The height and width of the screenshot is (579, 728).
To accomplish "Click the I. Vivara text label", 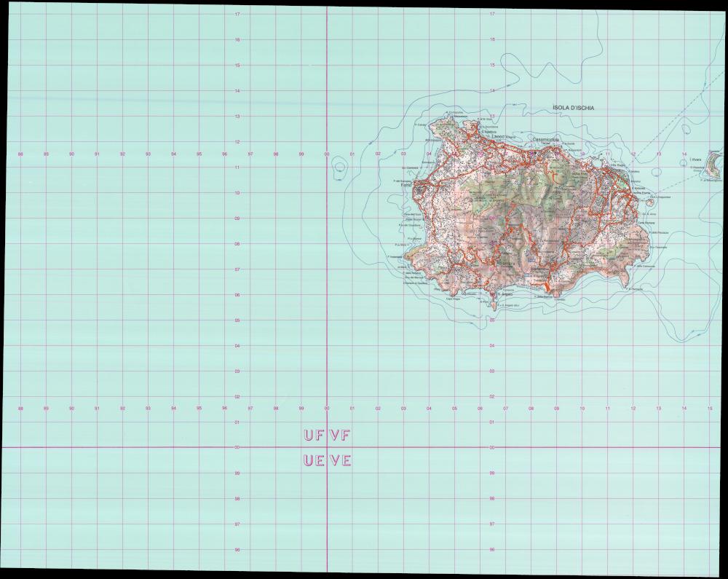I will [695, 159].
